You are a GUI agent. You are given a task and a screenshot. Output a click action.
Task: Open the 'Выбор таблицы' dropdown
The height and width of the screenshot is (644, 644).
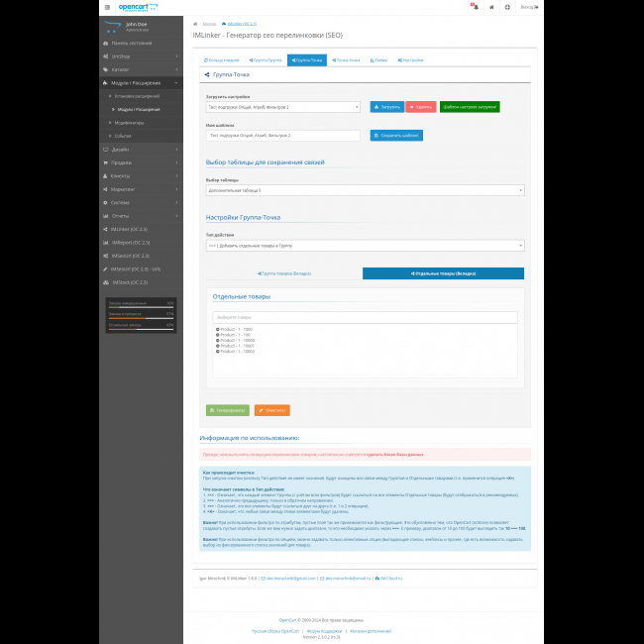pos(365,189)
